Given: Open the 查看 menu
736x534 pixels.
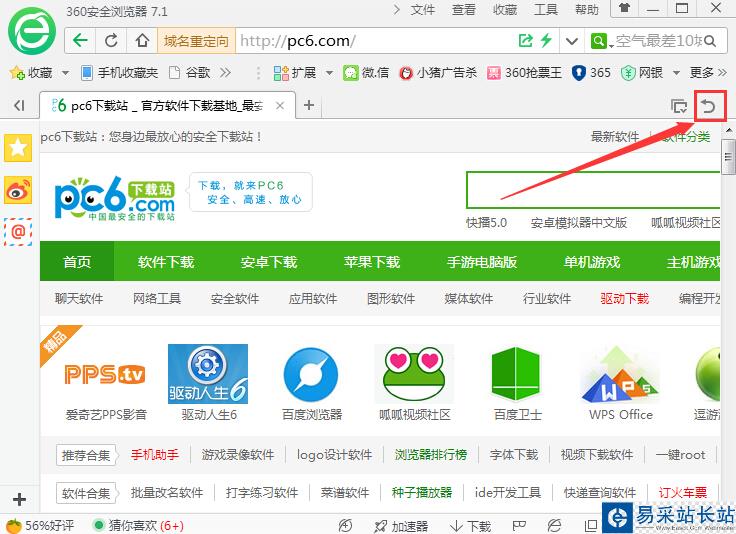Looking at the screenshot, I should pos(464,9).
